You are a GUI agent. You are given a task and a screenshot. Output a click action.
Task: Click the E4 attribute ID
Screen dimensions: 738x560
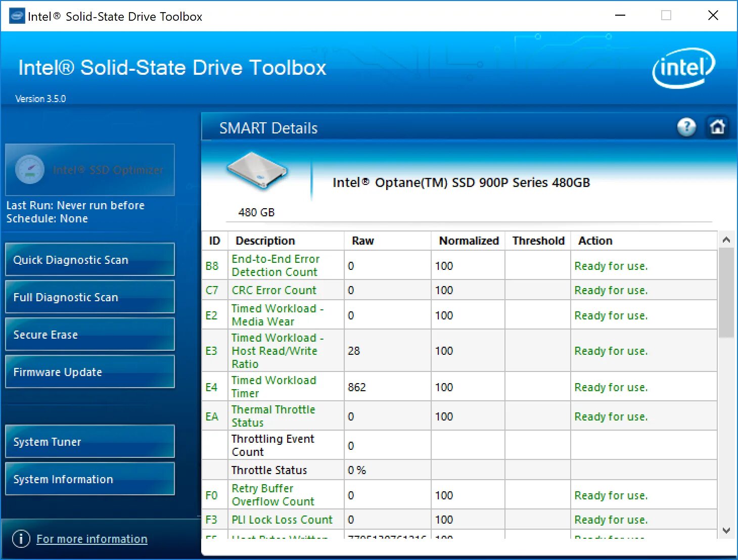point(211,387)
